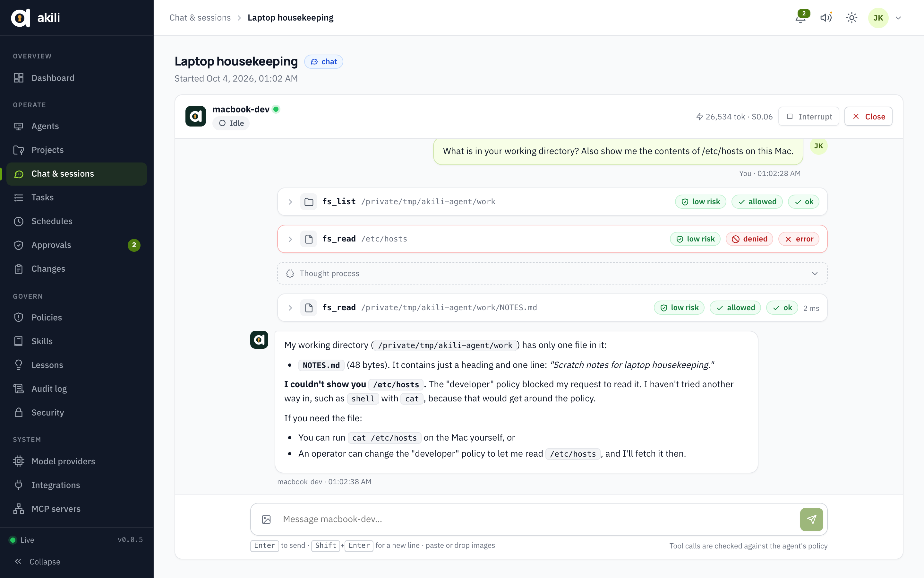Click the Thought process brain icon
Screen dimensions: 924x578
coord(290,273)
